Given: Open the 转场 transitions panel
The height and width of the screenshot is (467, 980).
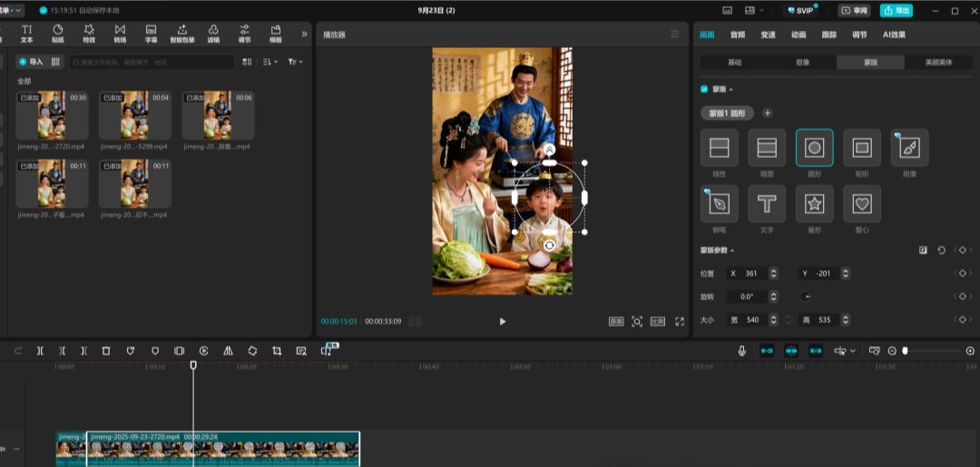Looking at the screenshot, I should click(x=120, y=34).
